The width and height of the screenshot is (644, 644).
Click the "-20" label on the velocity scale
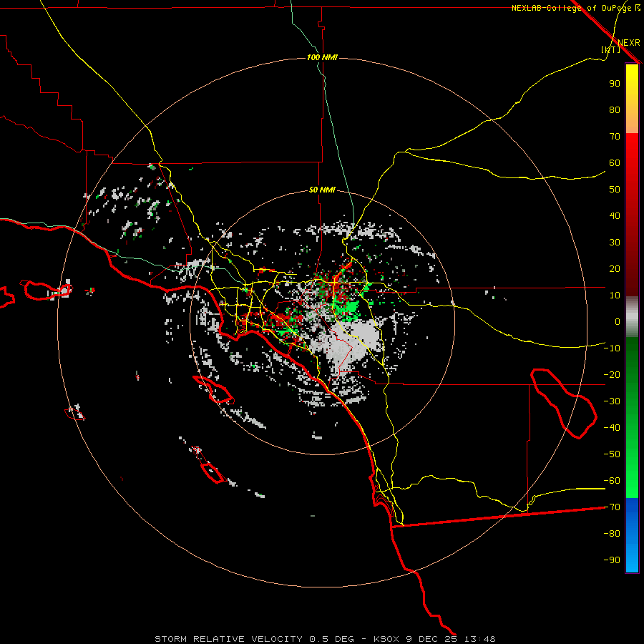pyautogui.click(x=612, y=374)
